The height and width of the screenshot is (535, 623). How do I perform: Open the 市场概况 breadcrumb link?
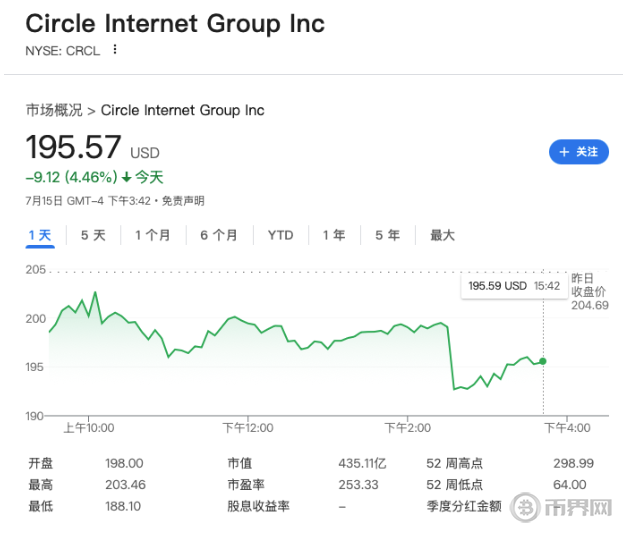pyautogui.click(x=54, y=110)
